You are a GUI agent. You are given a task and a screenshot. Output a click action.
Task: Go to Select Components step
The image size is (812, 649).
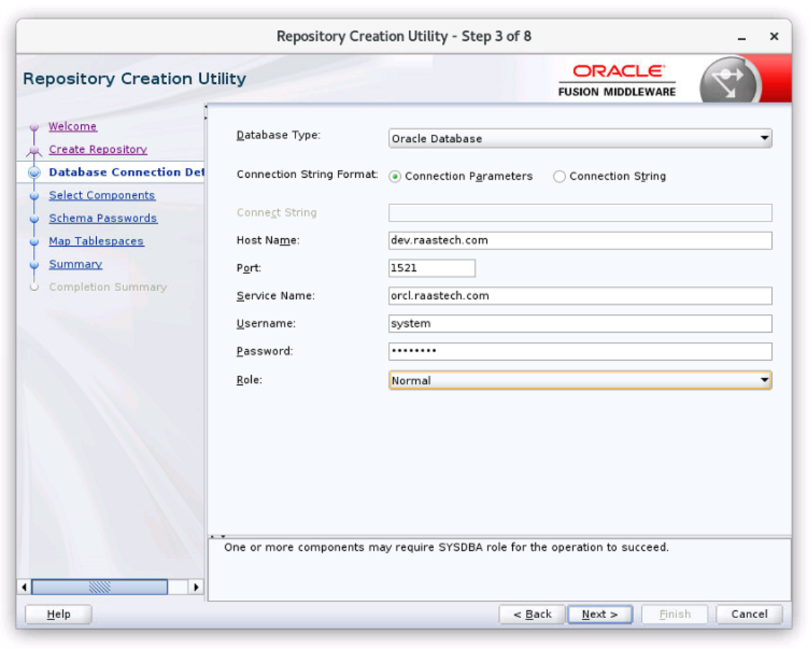tap(102, 195)
